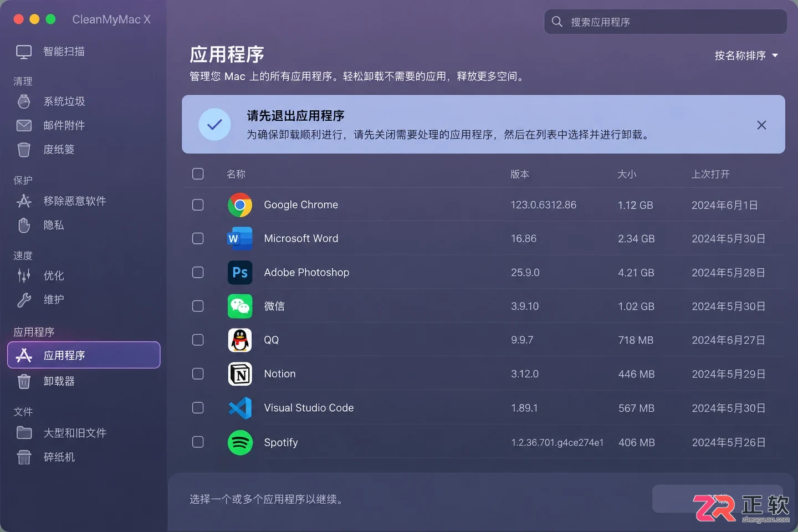Viewport: 798px width, 532px height.
Task: Check the QQ row checkbox
Action: pos(198,340)
